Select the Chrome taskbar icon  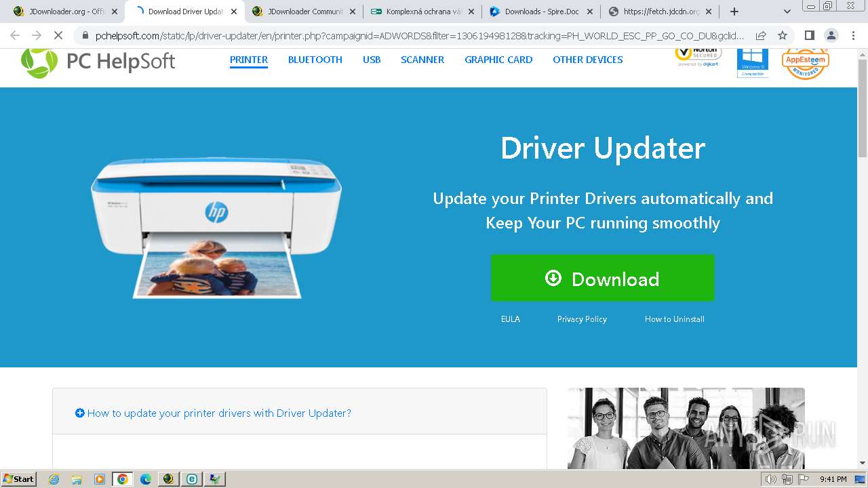tap(123, 479)
